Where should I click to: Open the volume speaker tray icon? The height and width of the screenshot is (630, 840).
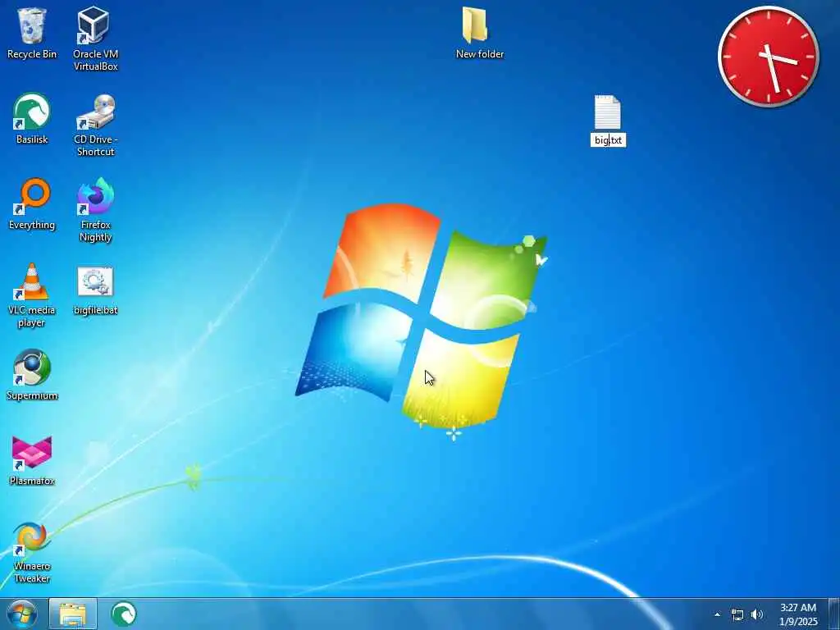[x=757, y=614]
